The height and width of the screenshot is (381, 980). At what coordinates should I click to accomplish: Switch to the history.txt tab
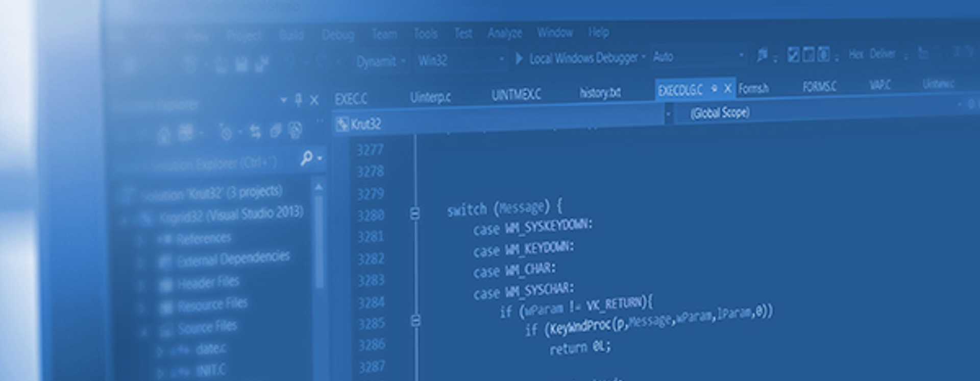[x=600, y=93]
